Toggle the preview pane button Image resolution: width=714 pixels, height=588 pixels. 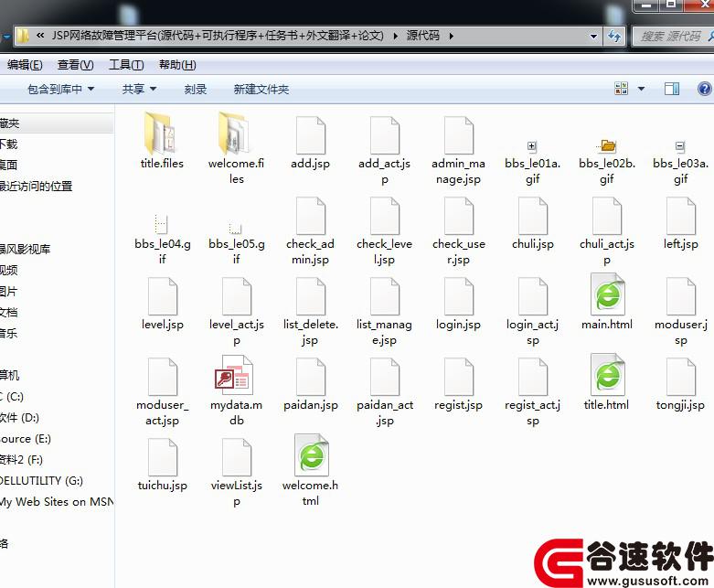tap(672, 89)
